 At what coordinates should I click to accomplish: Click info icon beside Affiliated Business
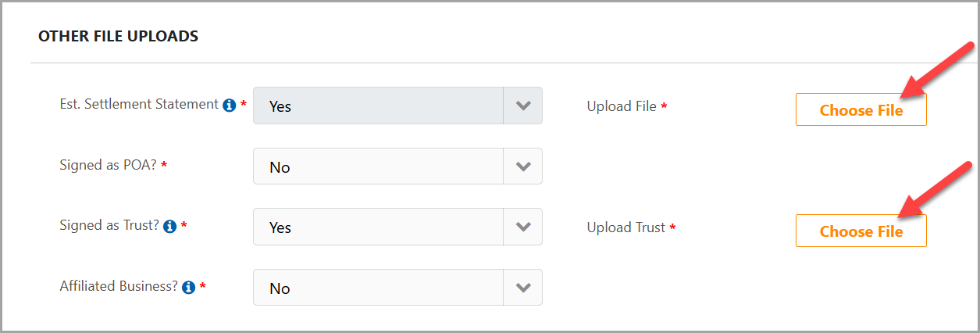188,287
